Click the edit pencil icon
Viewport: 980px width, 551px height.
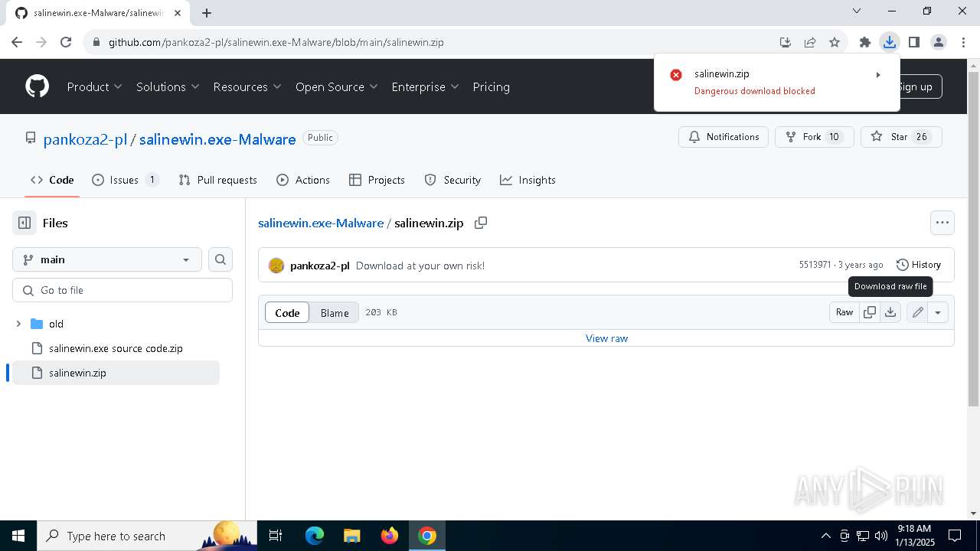(x=917, y=312)
